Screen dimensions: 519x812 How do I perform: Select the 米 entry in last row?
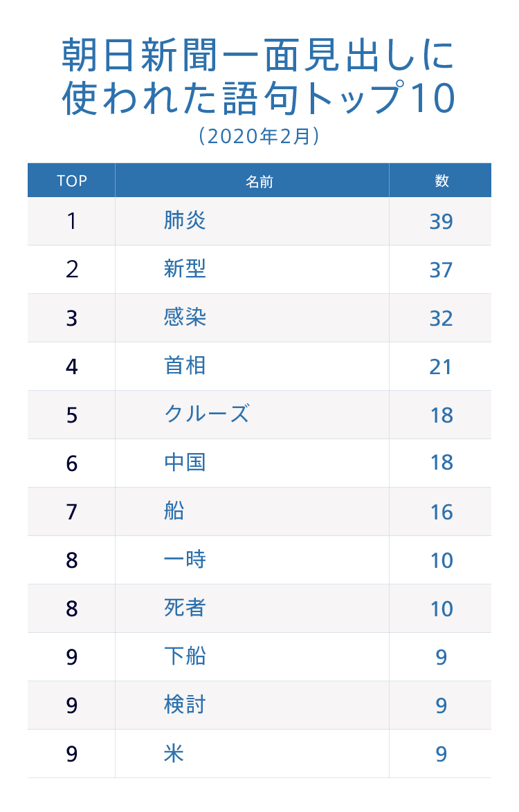click(x=174, y=753)
